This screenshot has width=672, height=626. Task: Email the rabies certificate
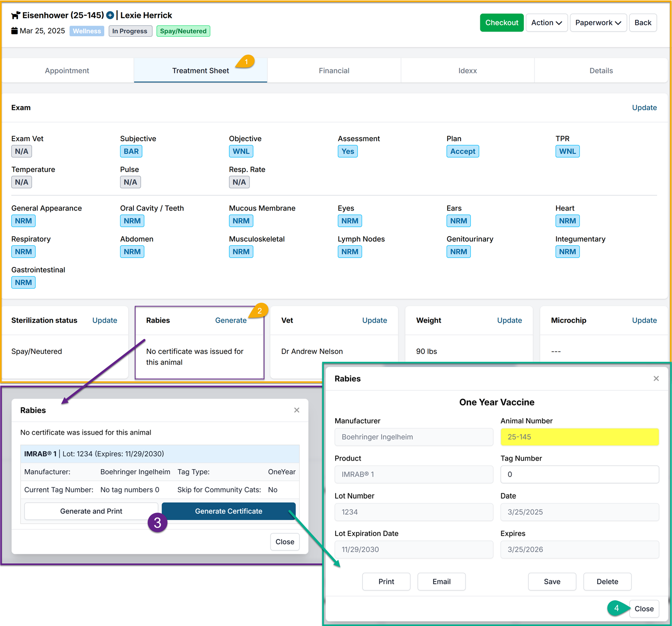point(441,582)
